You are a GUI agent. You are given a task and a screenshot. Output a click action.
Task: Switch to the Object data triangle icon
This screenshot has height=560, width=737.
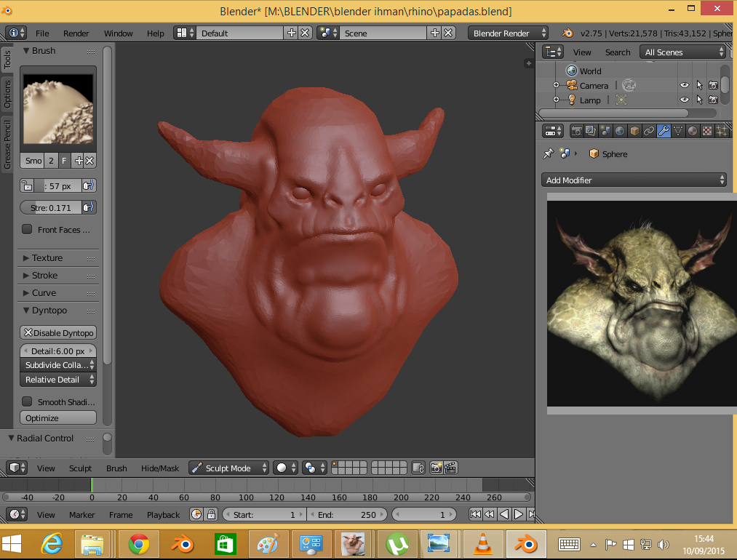click(678, 131)
